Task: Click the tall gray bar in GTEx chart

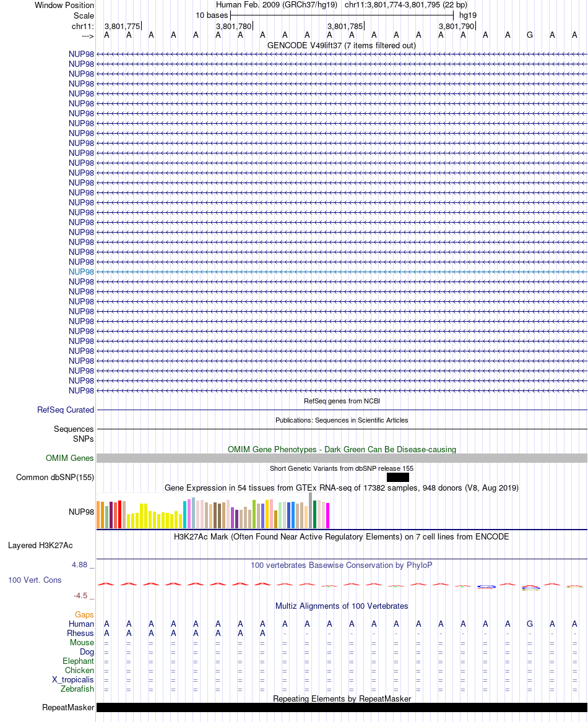Action: pos(311,510)
